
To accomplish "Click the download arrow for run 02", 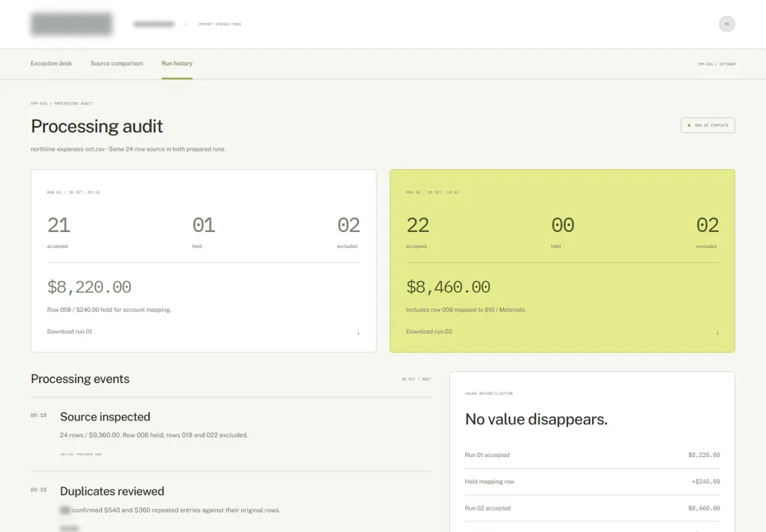I will (x=717, y=332).
